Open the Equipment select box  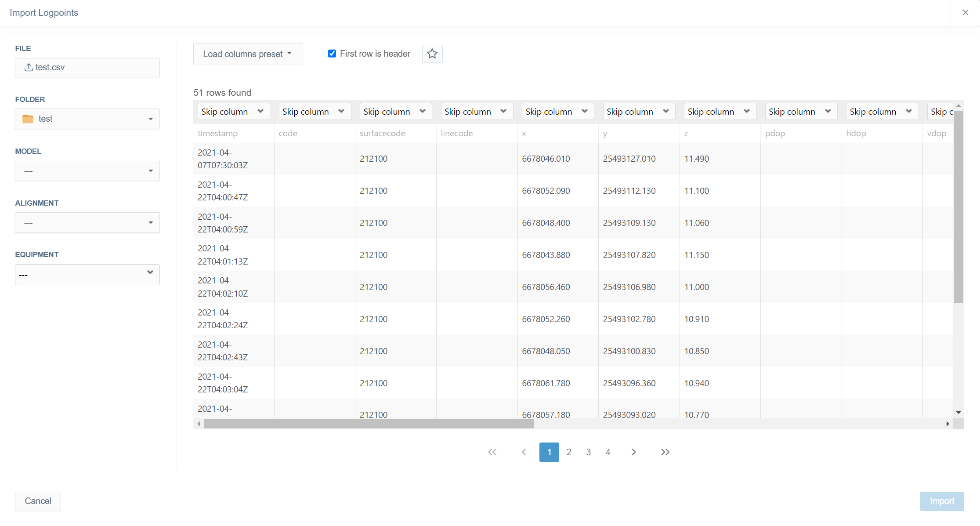(x=87, y=274)
